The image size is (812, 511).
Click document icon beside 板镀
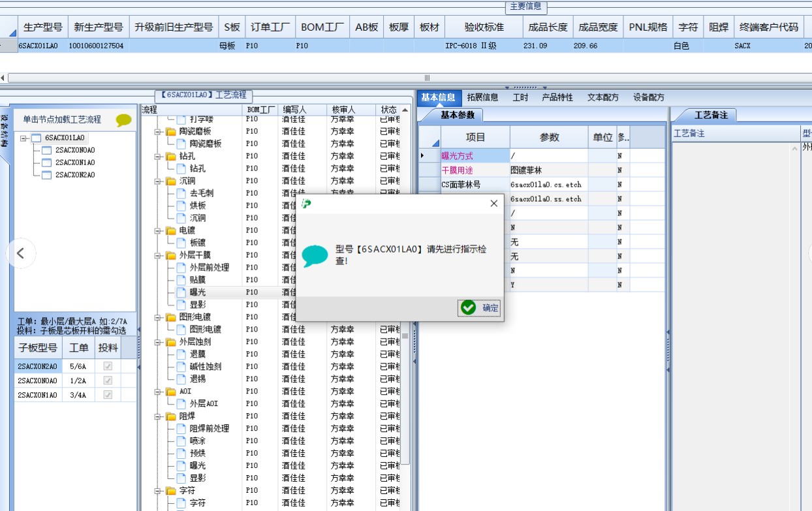pyautogui.click(x=181, y=243)
